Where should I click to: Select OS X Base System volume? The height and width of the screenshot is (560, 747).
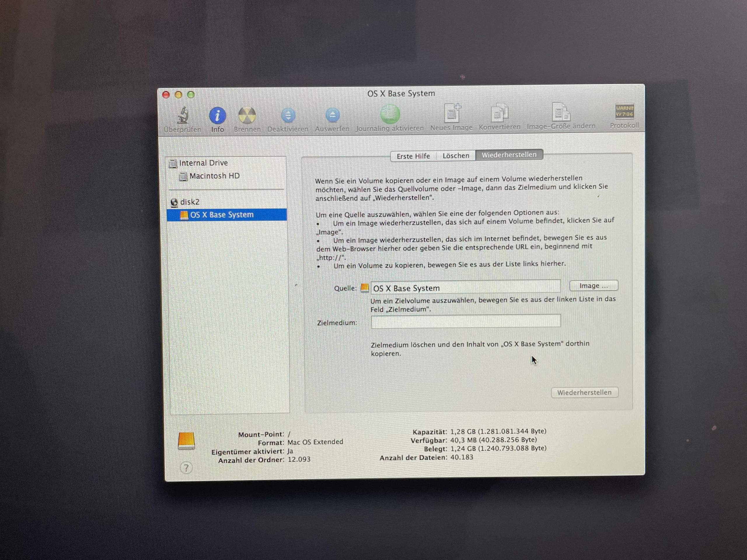(222, 214)
